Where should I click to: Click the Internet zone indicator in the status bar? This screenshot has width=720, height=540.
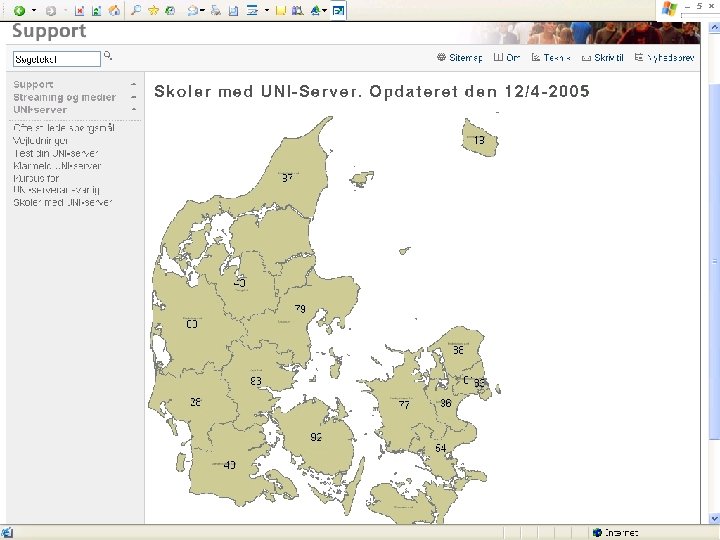click(x=615, y=533)
